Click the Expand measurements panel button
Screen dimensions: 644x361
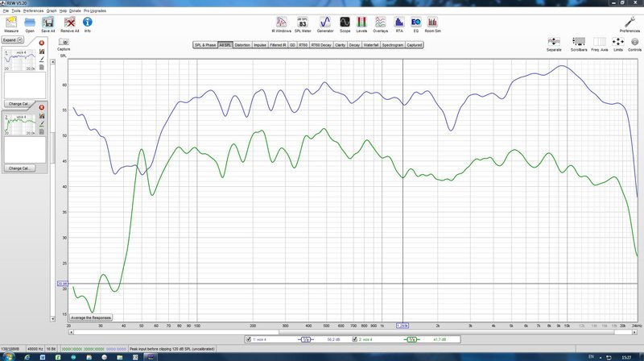tap(13, 39)
